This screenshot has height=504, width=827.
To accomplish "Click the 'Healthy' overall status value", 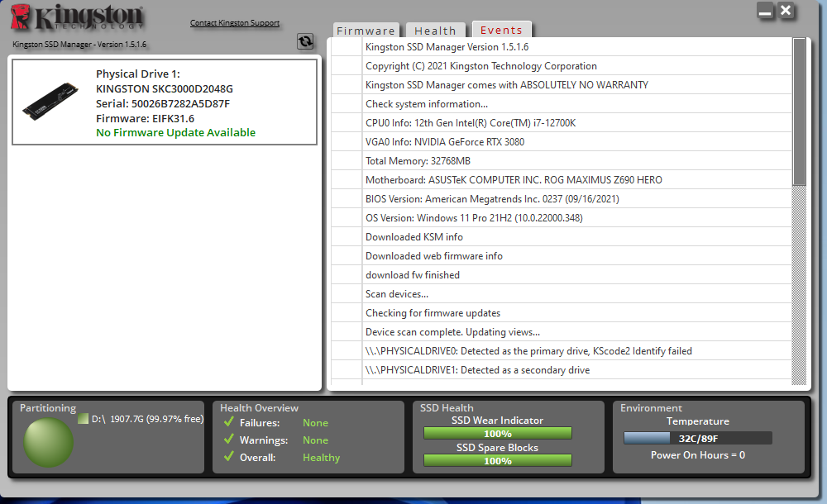I will pyautogui.click(x=321, y=458).
